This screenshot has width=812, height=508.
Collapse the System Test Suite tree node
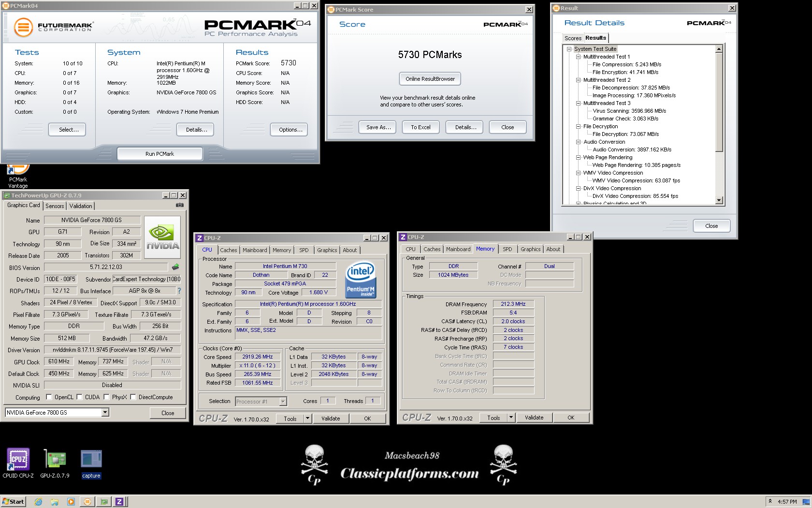click(x=569, y=49)
